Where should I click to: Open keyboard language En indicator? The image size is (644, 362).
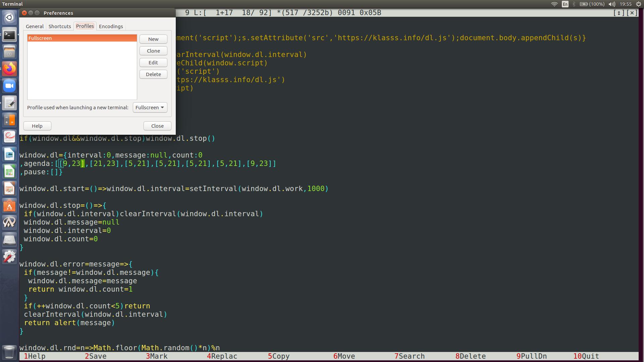565,4
